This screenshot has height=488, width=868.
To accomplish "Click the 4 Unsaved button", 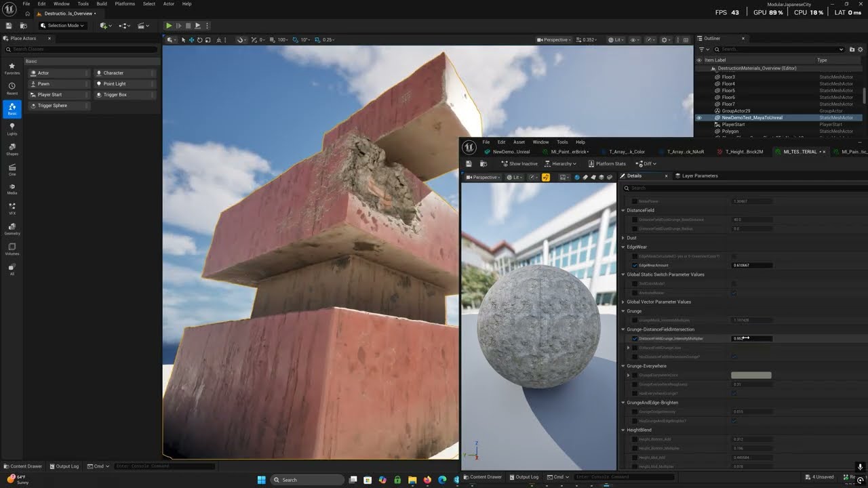I will pos(819,477).
